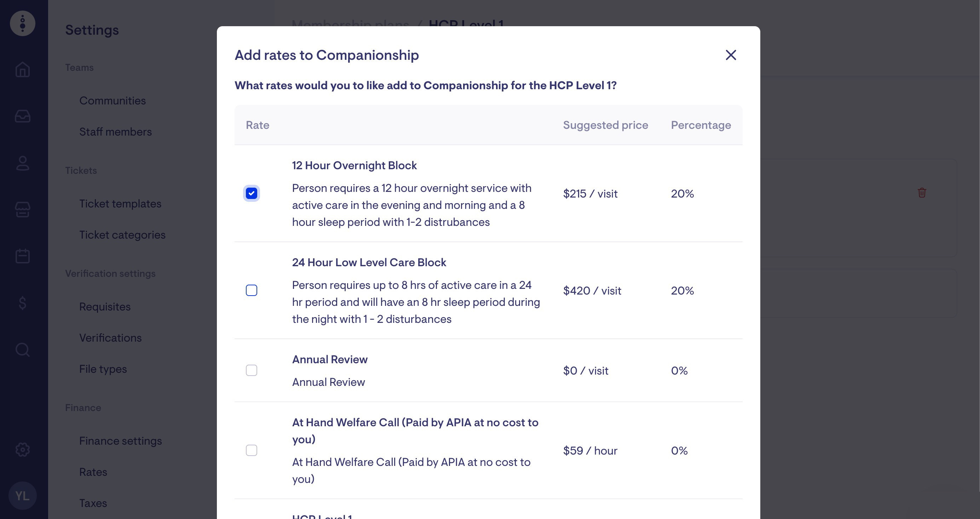The height and width of the screenshot is (519, 980).
Task: Open the Rates settings link
Action: 93,472
